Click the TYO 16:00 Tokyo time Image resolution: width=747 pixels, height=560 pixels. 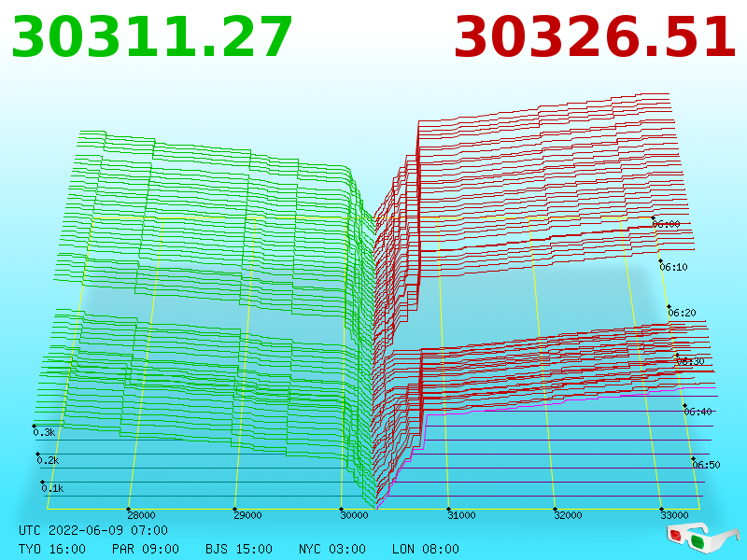click(52, 549)
